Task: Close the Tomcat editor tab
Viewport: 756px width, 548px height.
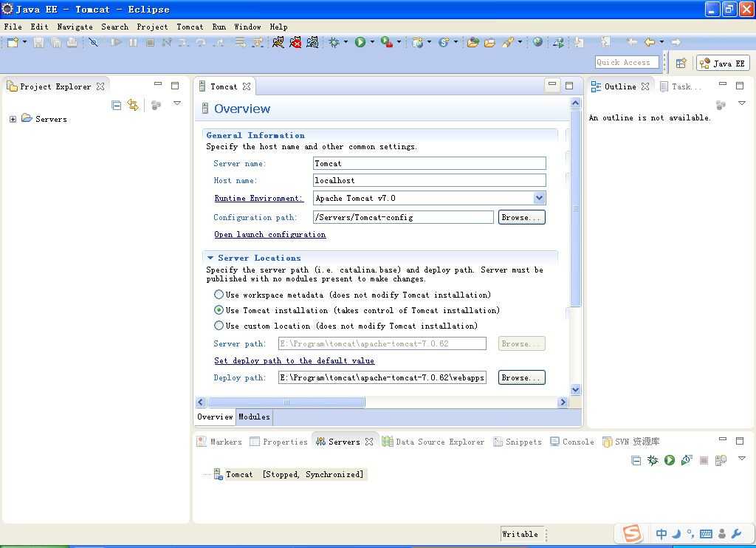Action: click(x=247, y=86)
